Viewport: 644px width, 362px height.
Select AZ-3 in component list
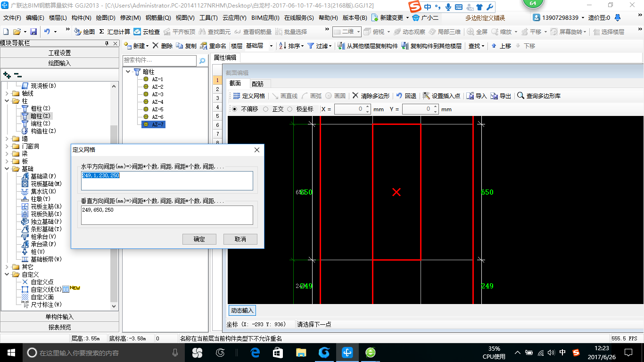coord(158,94)
